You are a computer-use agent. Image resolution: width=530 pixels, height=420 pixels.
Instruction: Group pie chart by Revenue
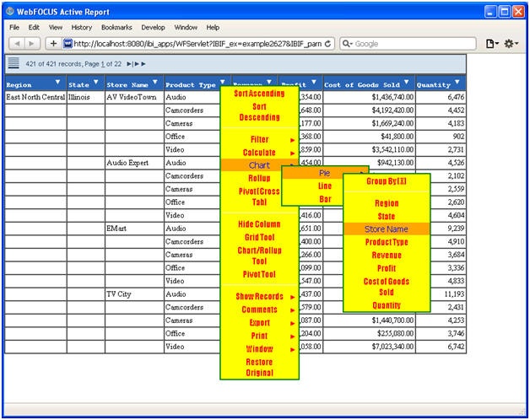pyautogui.click(x=387, y=256)
